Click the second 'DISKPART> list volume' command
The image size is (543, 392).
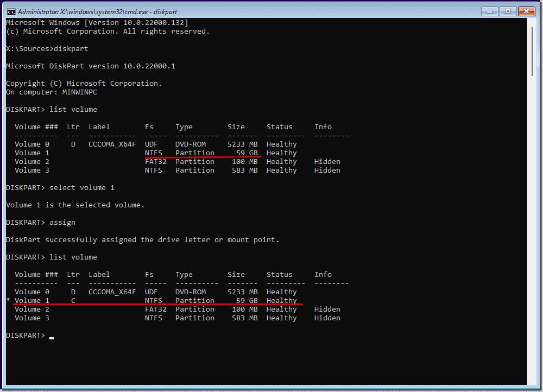52,257
